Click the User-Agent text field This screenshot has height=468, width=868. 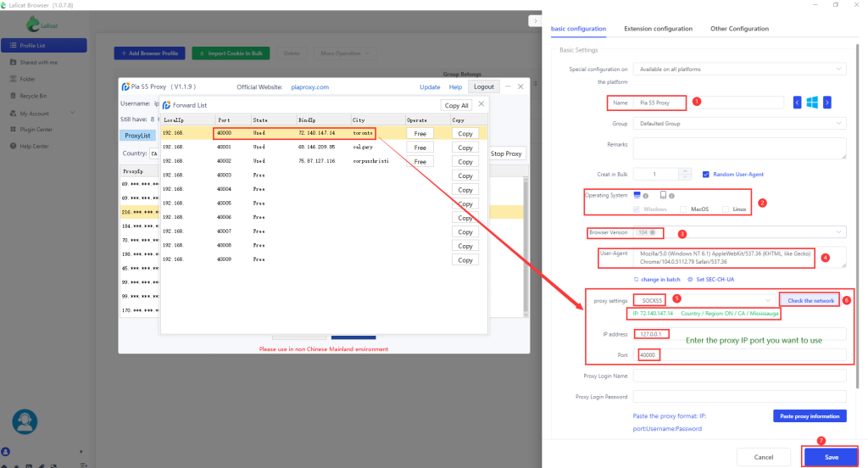739,258
